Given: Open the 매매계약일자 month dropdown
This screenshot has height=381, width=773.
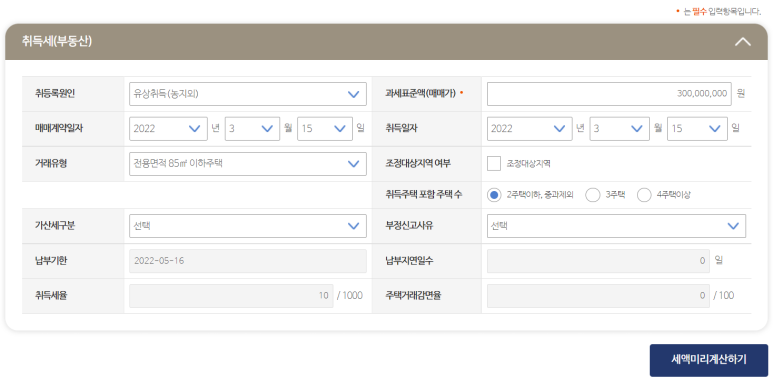Looking at the screenshot, I should coord(252,129).
